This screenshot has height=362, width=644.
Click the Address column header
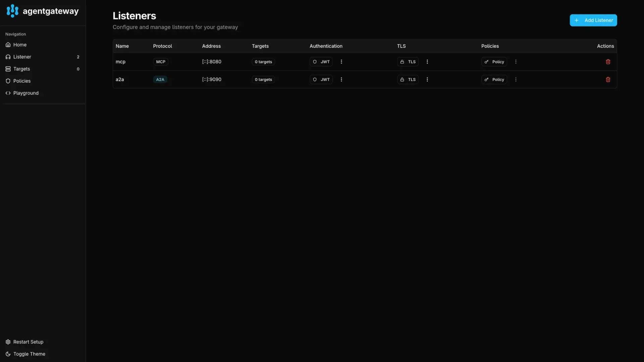tap(211, 46)
